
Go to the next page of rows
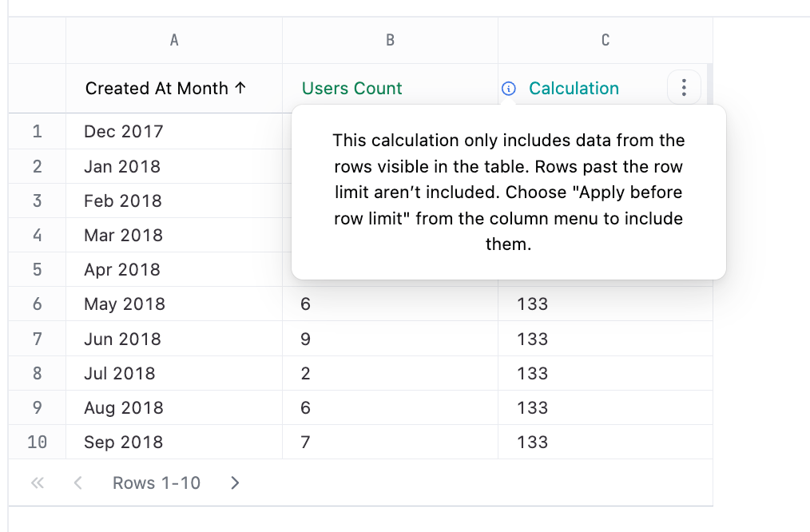tap(235, 483)
